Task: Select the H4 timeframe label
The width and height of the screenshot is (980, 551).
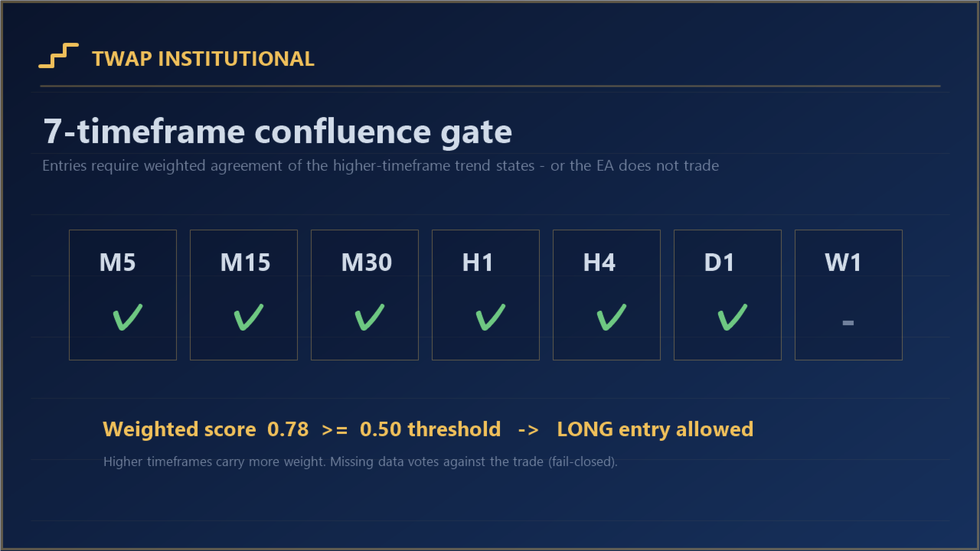Action: [x=599, y=263]
